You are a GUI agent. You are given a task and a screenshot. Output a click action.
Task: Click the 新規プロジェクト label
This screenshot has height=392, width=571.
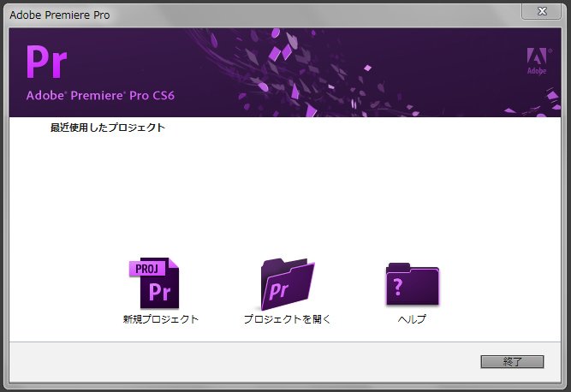(161, 319)
